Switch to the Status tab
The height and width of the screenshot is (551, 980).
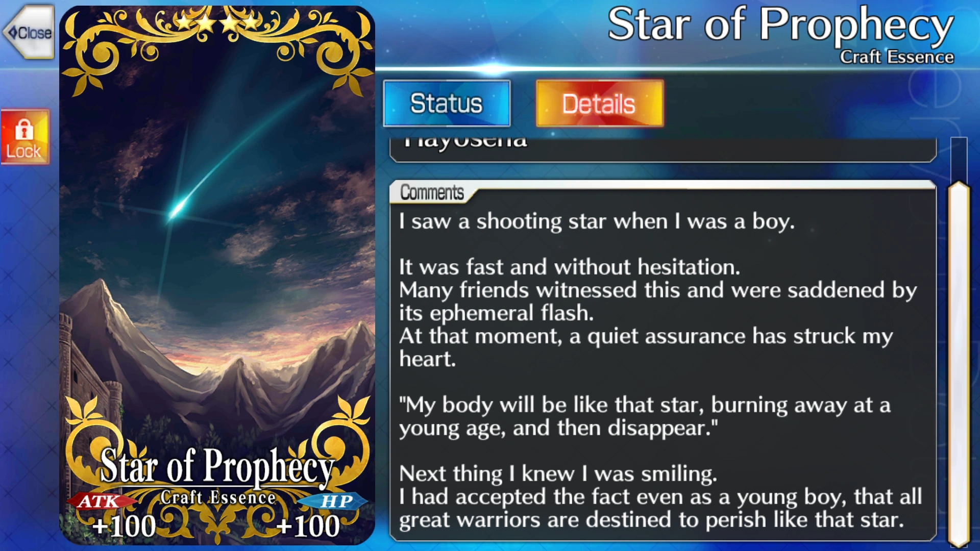(447, 104)
